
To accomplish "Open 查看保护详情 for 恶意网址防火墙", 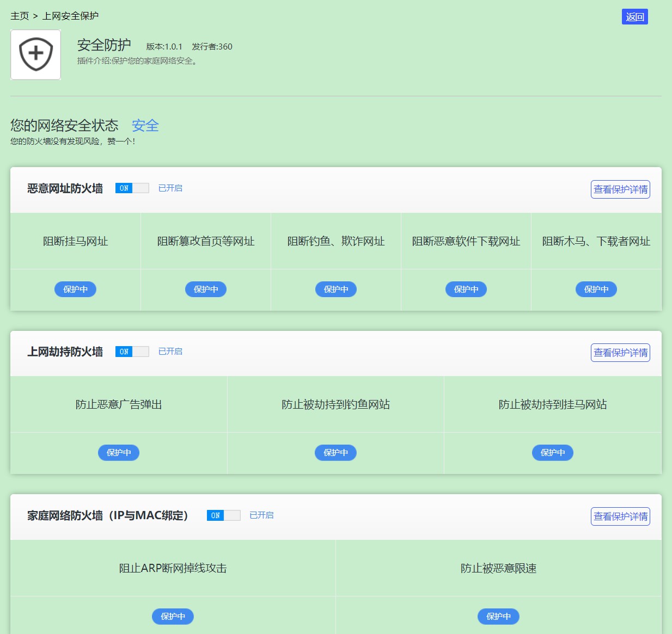I will coord(620,189).
